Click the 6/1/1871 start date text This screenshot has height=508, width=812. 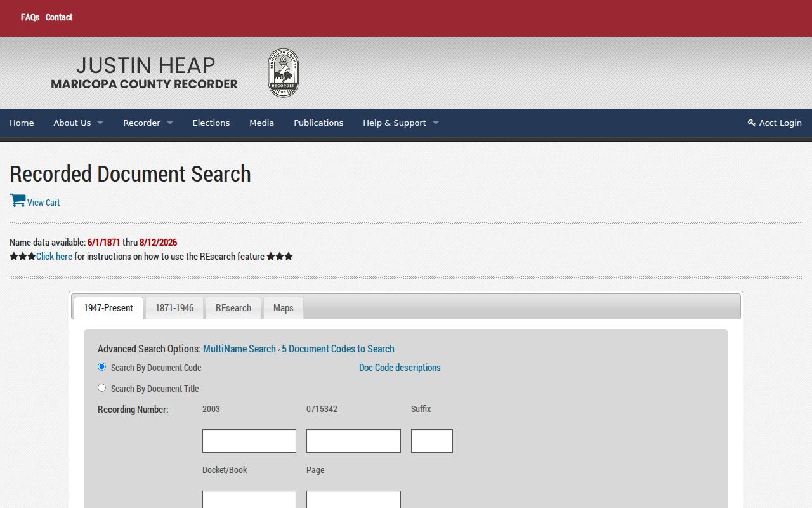(104, 243)
